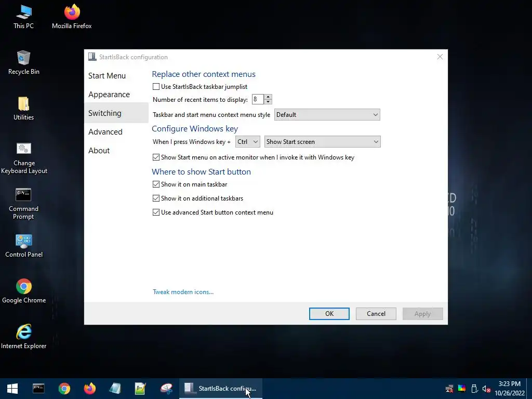Select the Recycle Bin icon
Viewport: 532px width, 399px height.
pyautogui.click(x=23, y=62)
